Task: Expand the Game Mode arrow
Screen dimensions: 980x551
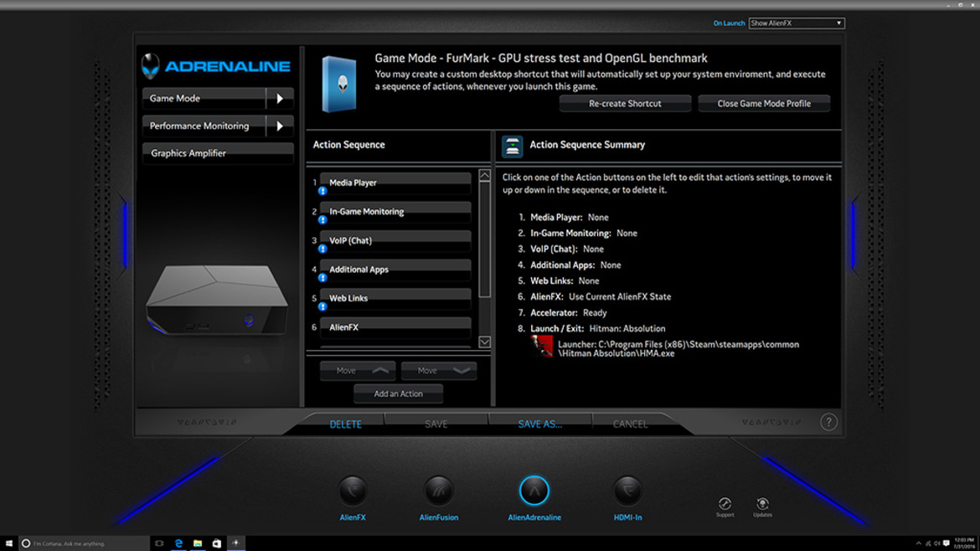Action: 280,99
